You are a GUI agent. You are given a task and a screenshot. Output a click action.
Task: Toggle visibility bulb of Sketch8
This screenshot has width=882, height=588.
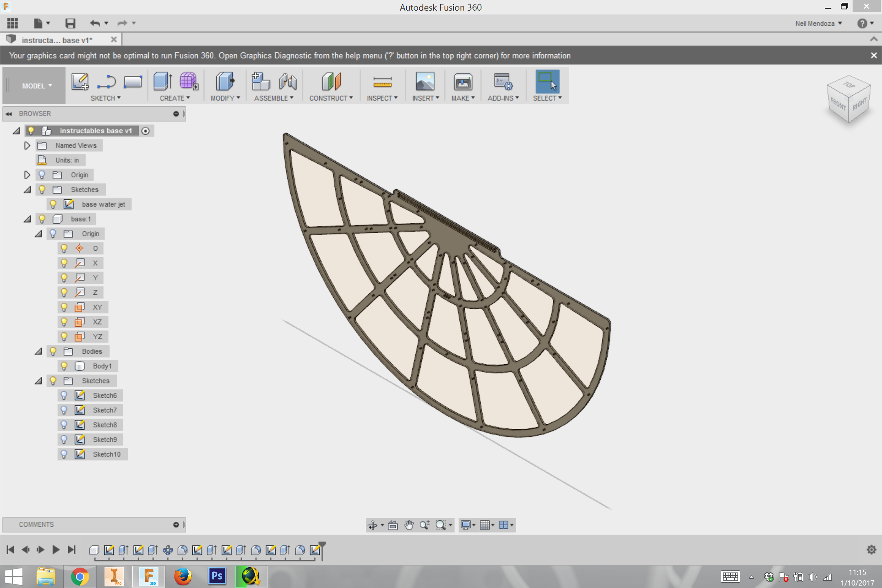[64, 425]
